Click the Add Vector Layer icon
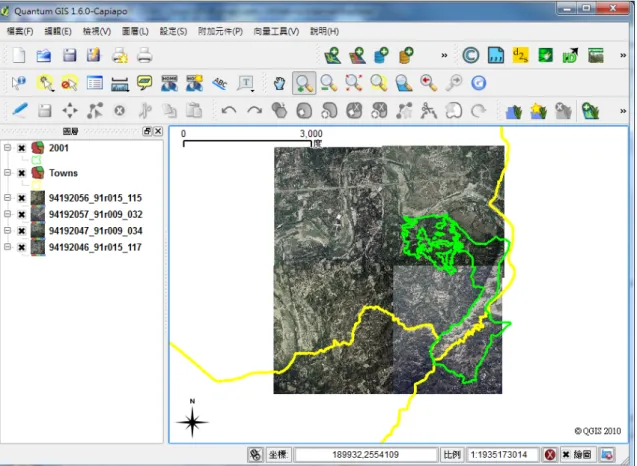 tap(333, 55)
